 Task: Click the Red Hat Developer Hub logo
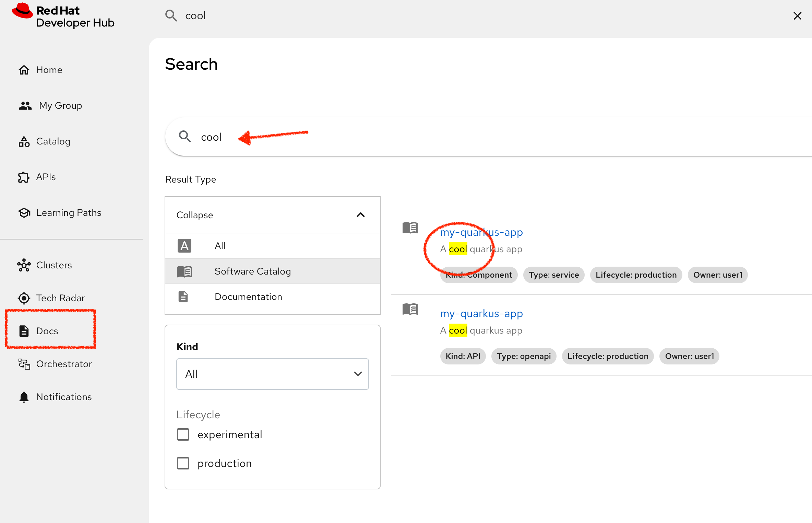63,15
